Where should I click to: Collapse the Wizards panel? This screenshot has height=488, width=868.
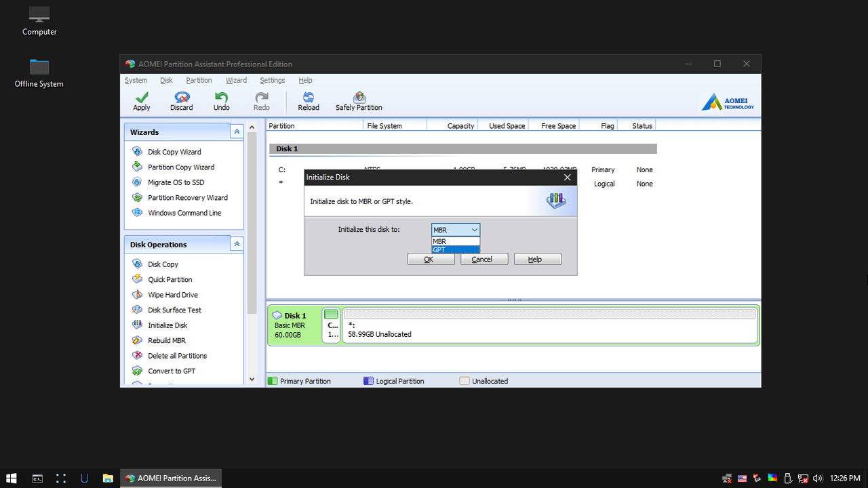click(x=237, y=131)
